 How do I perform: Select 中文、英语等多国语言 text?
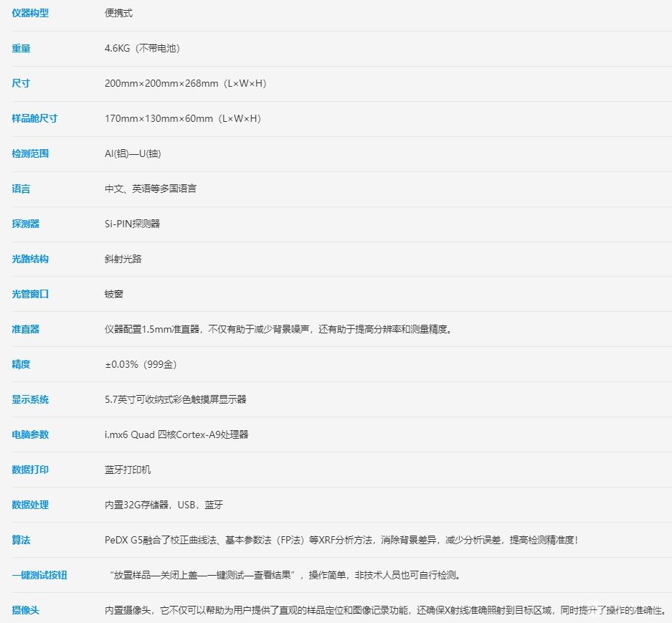coord(151,189)
